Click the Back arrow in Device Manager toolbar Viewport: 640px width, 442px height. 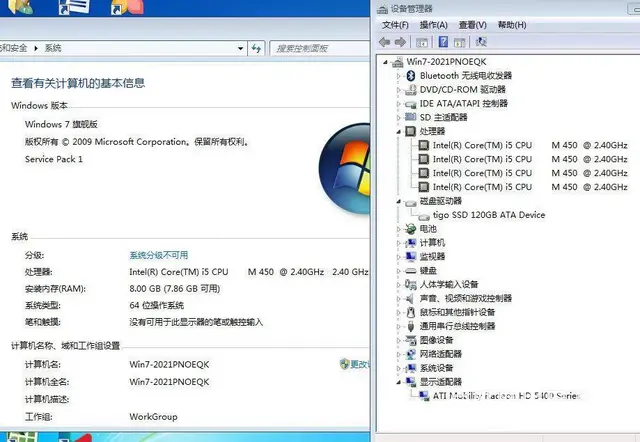[384, 42]
